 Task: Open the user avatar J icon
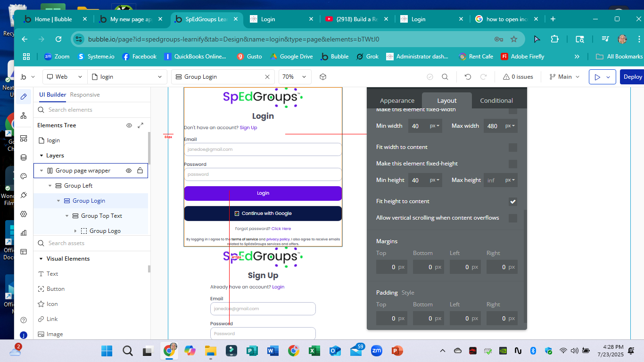coord(24,335)
